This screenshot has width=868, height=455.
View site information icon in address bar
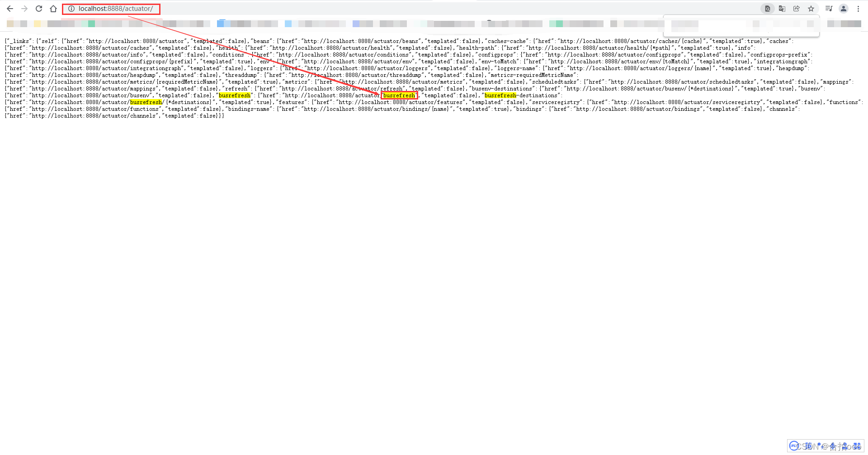tap(71, 9)
